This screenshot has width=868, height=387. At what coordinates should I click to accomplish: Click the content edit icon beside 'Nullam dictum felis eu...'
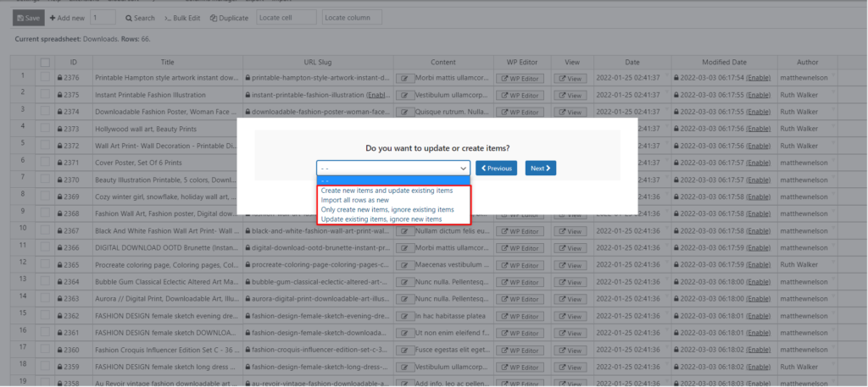tap(404, 231)
